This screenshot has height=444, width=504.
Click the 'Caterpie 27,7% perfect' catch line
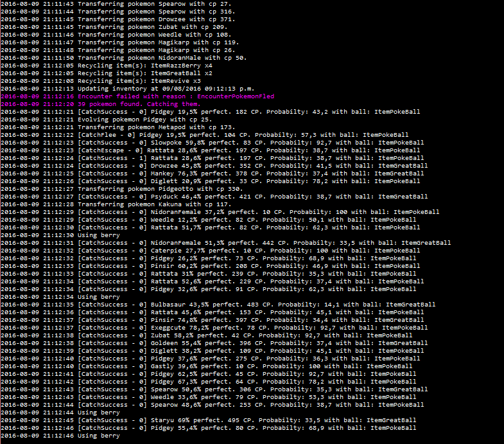point(210,251)
